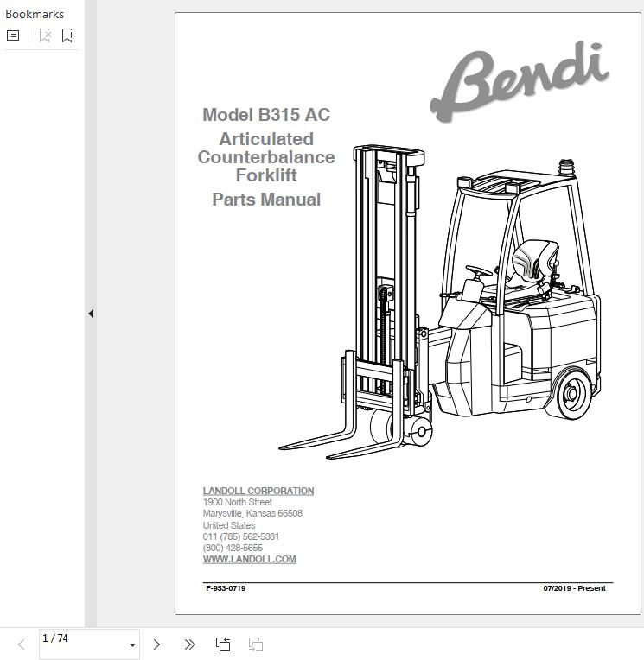The height and width of the screenshot is (660, 644).
Task: Open the page number dropdown arrow
Action: [132, 644]
